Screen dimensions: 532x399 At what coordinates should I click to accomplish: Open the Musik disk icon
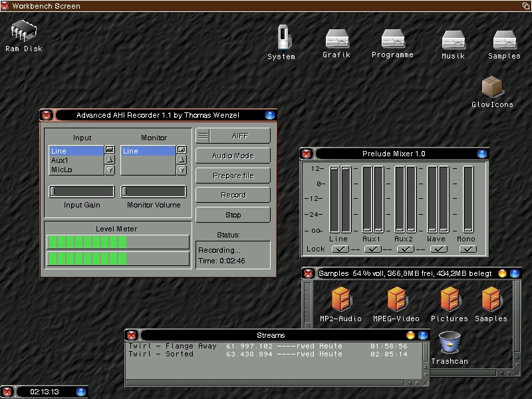click(x=453, y=39)
